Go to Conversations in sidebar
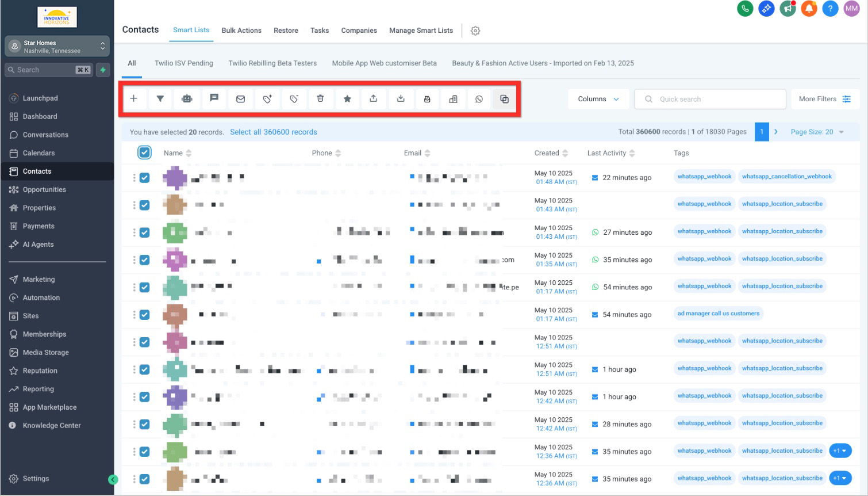868x496 pixels. (x=45, y=135)
